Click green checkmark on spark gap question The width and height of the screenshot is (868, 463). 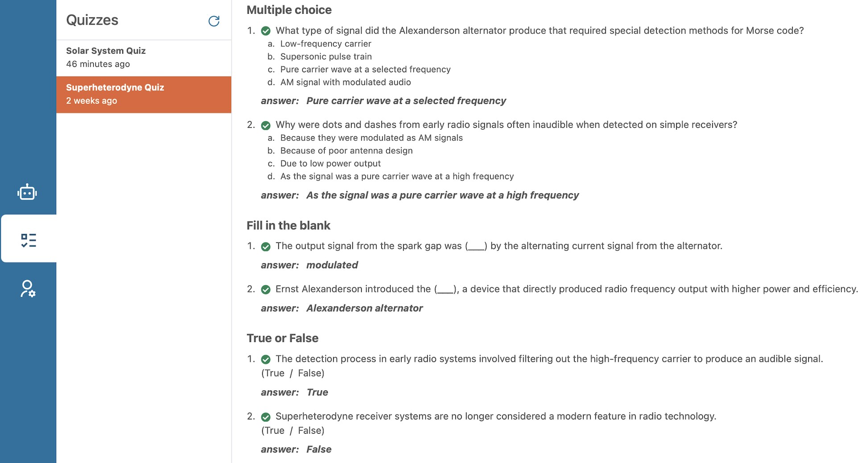coord(266,246)
